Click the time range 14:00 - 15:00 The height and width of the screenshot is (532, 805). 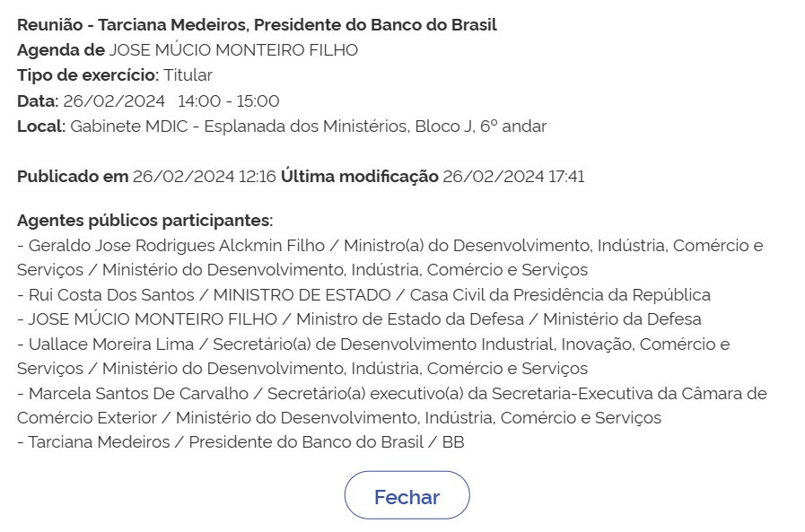(x=229, y=100)
